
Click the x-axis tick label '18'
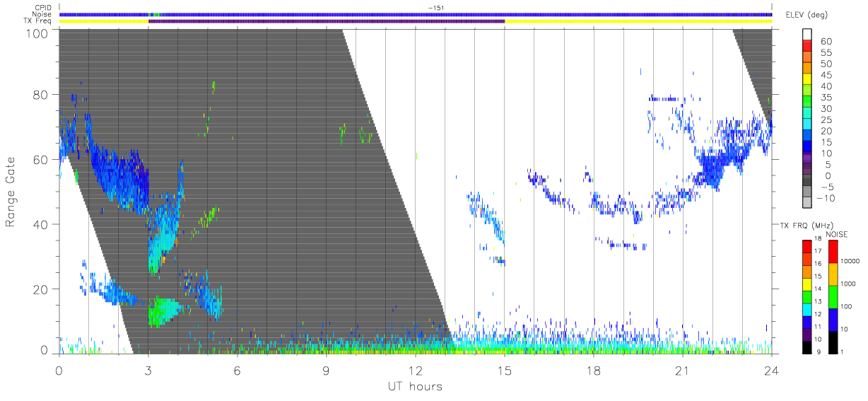[593, 371]
